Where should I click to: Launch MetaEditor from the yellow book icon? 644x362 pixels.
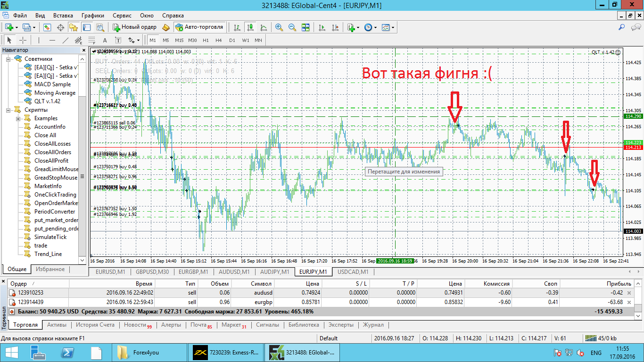click(x=165, y=27)
